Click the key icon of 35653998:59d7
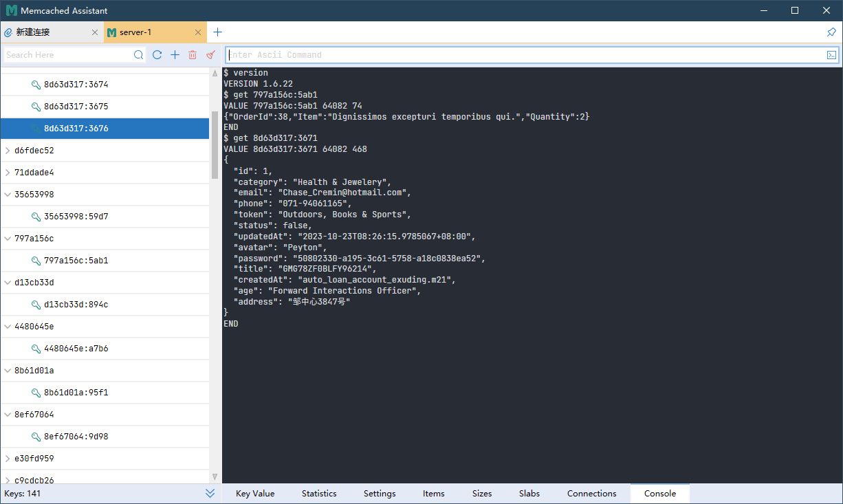Image resolution: width=843 pixels, height=504 pixels. click(x=36, y=217)
